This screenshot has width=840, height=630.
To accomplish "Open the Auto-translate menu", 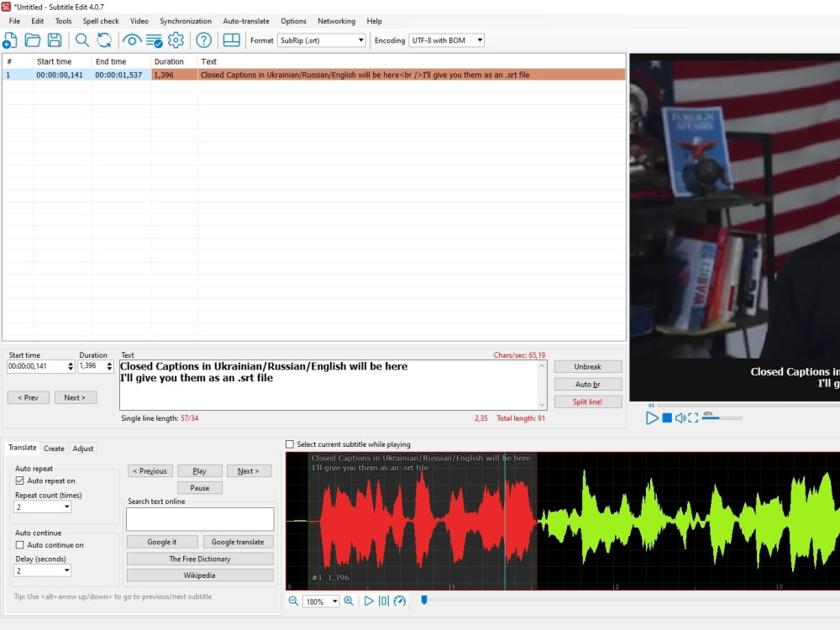I will (246, 21).
